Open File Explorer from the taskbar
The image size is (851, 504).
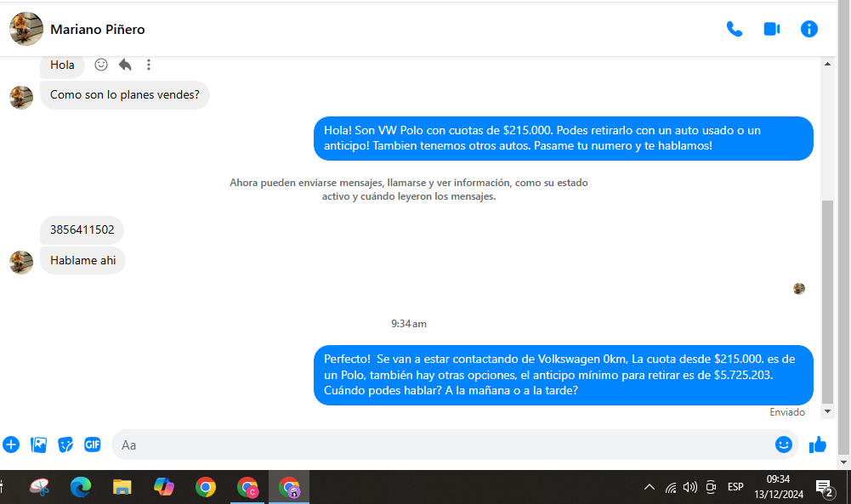click(122, 487)
